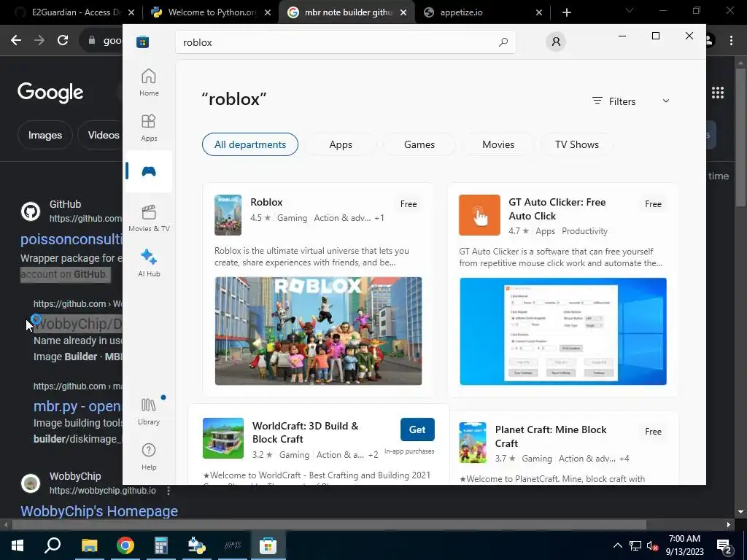The width and height of the screenshot is (747, 560).
Task: Click Chrome horizontal scrollbar
Action: click(x=329, y=525)
